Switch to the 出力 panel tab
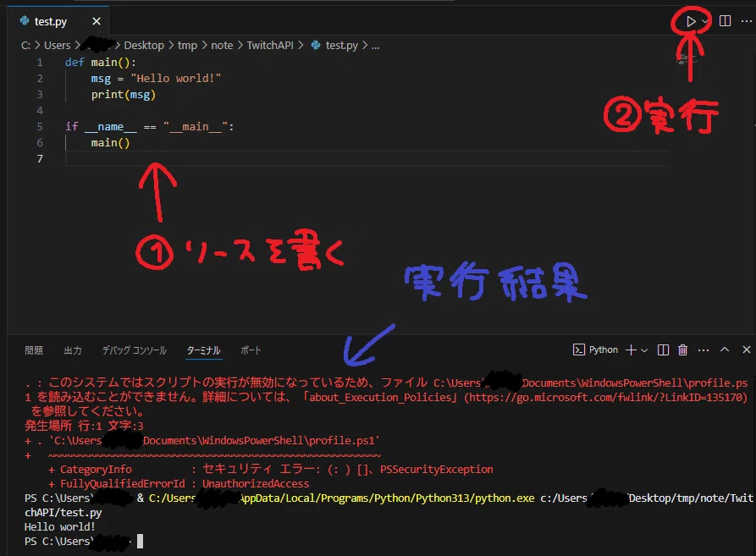This screenshot has height=556, width=756. 73,350
